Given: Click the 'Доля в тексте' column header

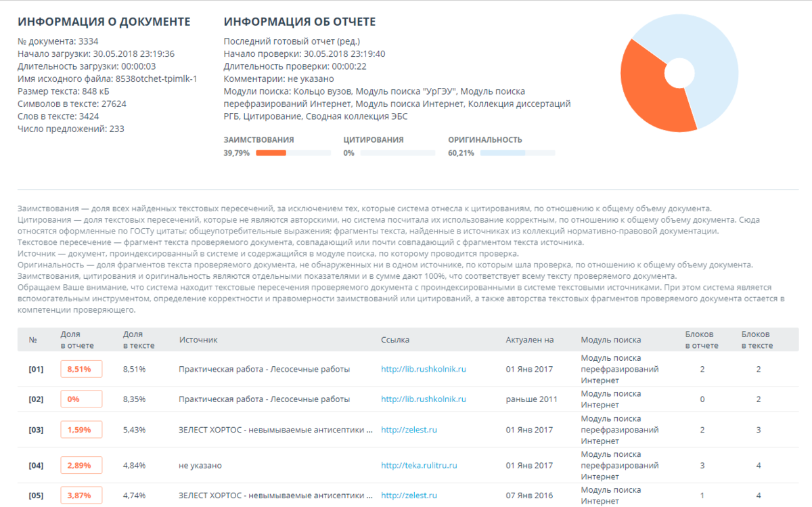Looking at the screenshot, I should tap(139, 340).
